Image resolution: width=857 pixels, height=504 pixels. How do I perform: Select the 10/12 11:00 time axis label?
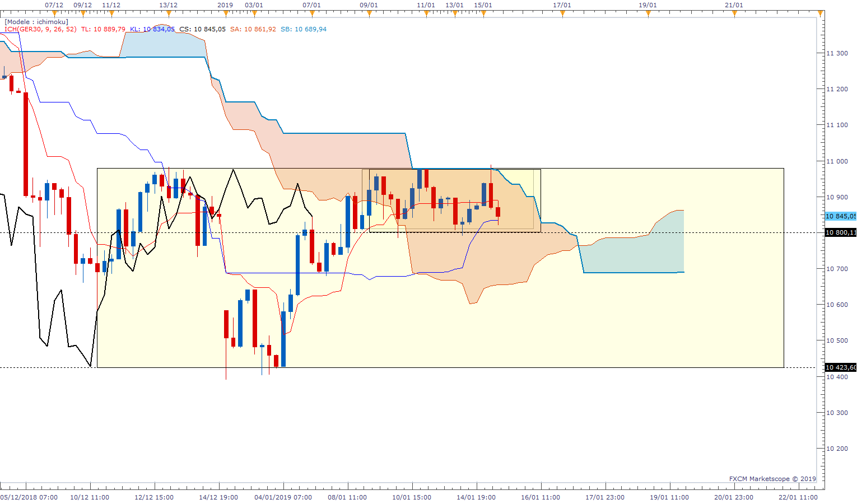click(90, 497)
